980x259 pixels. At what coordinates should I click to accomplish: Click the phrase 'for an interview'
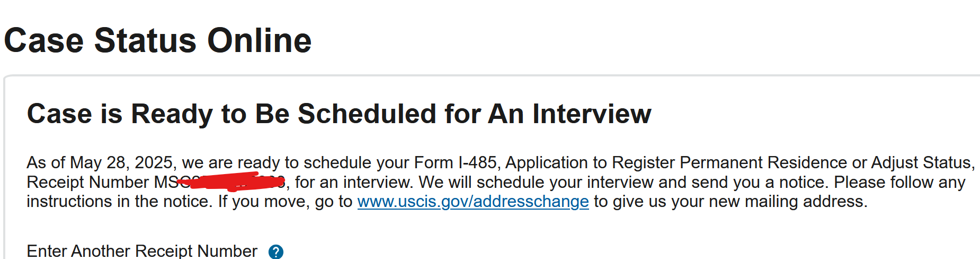[353, 182]
